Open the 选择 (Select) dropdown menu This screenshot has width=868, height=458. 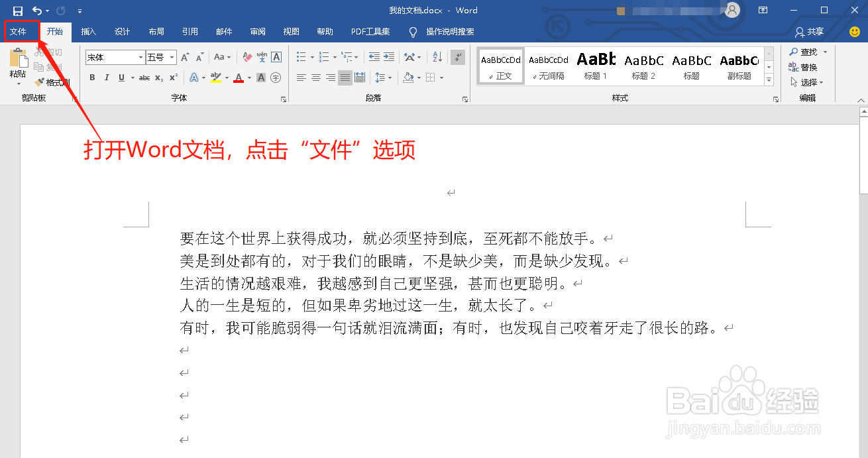(x=804, y=82)
